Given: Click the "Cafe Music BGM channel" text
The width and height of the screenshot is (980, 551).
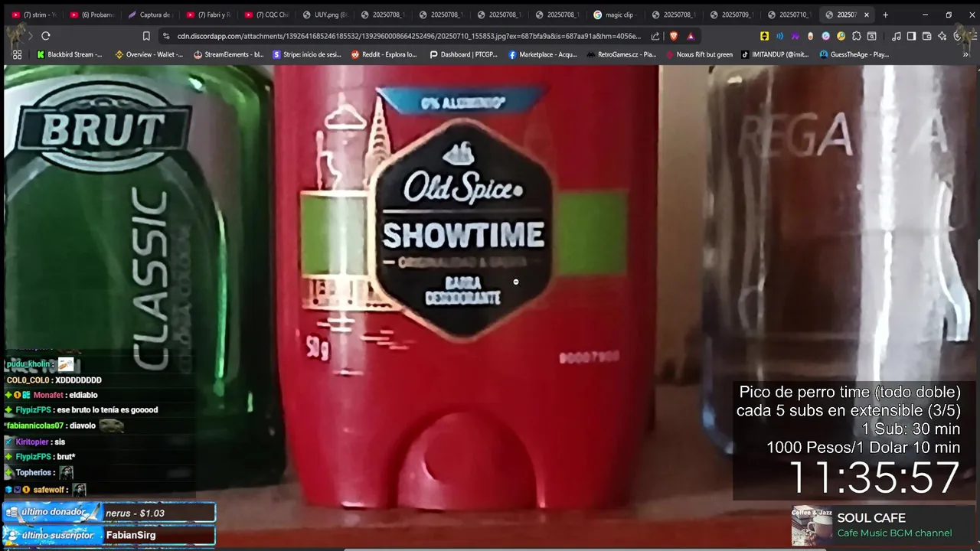Looking at the screenshot, I should (x=894, y=533).
